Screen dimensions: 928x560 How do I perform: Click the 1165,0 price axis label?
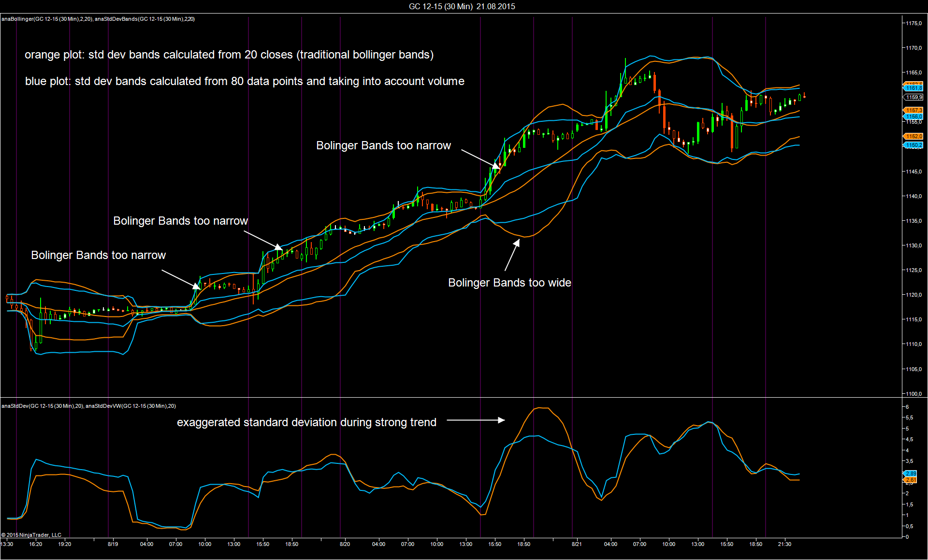tap(913, 72)
